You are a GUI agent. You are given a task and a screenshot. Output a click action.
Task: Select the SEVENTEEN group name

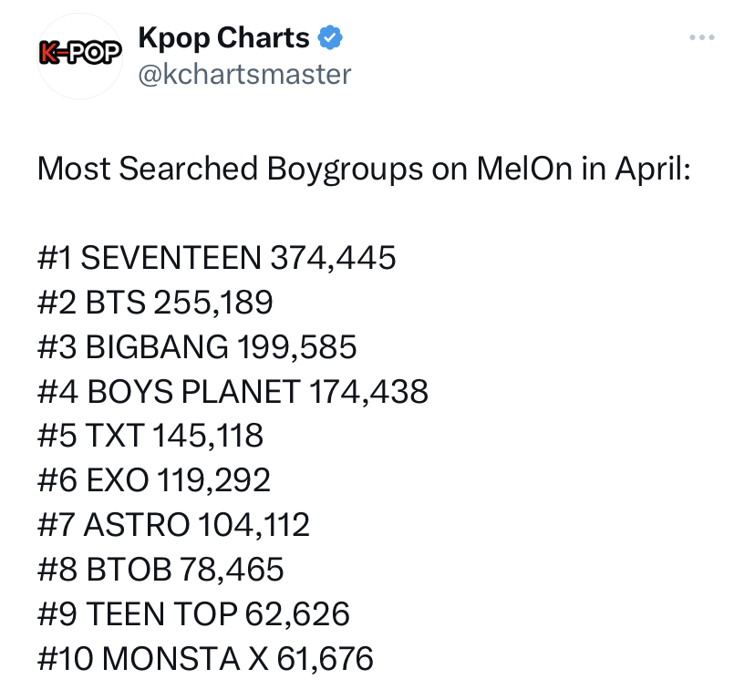(171, 258)
